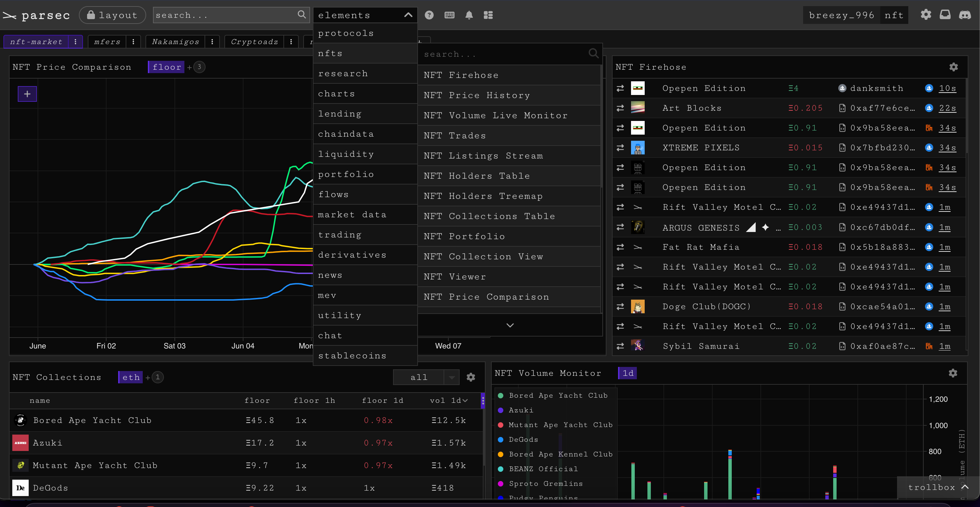Click the plus button on price chart
This screenshot has height=507, width=980.
tap(27, 94)
